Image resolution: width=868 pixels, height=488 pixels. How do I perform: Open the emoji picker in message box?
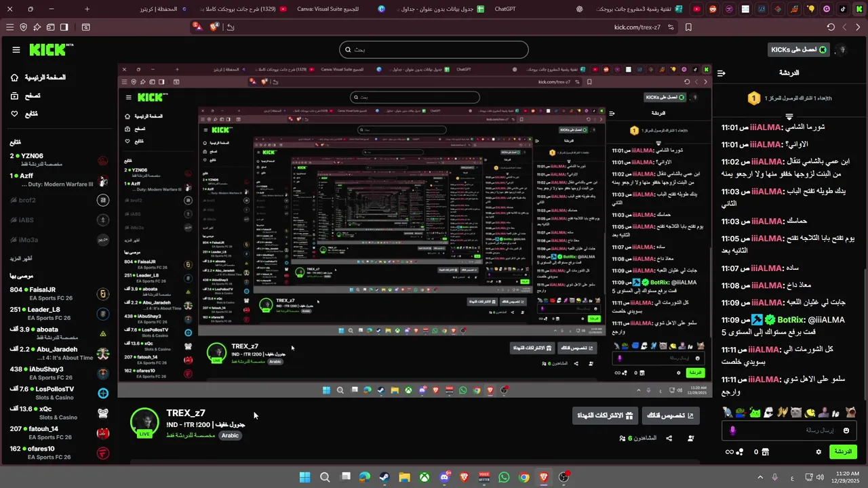tap(846, 430)
